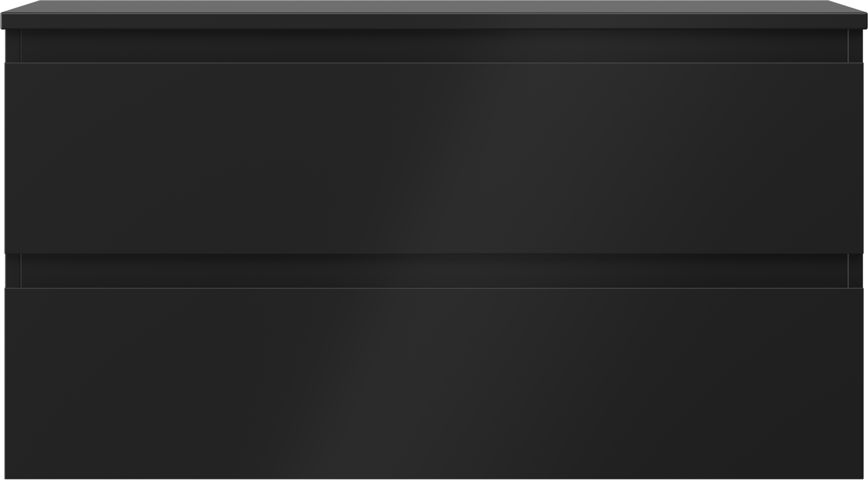Select the upper drawer's left edge

[5, 158]
